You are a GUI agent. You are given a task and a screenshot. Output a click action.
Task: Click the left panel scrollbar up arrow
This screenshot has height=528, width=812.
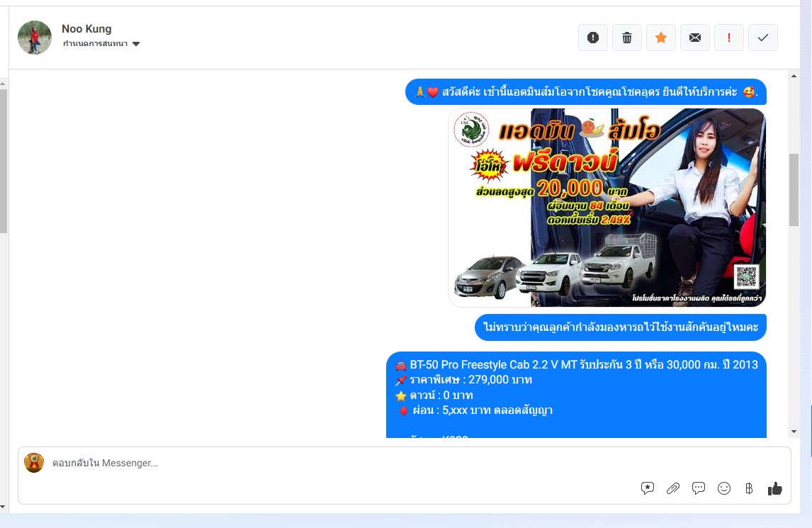click(3, 84)
